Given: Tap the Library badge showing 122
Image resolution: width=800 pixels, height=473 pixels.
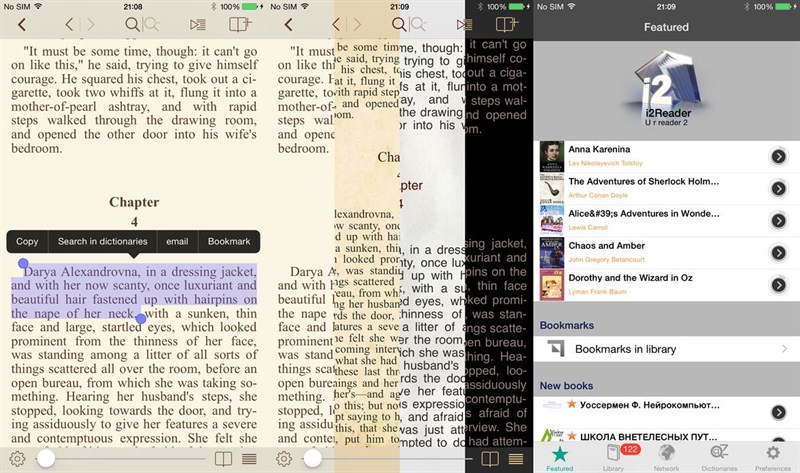Looking at the screenshot, I should [630, 450].
